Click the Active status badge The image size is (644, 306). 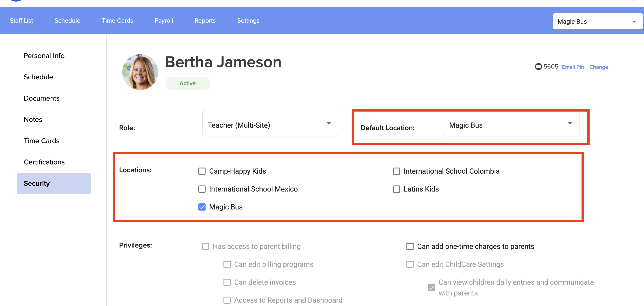[187, 83]
